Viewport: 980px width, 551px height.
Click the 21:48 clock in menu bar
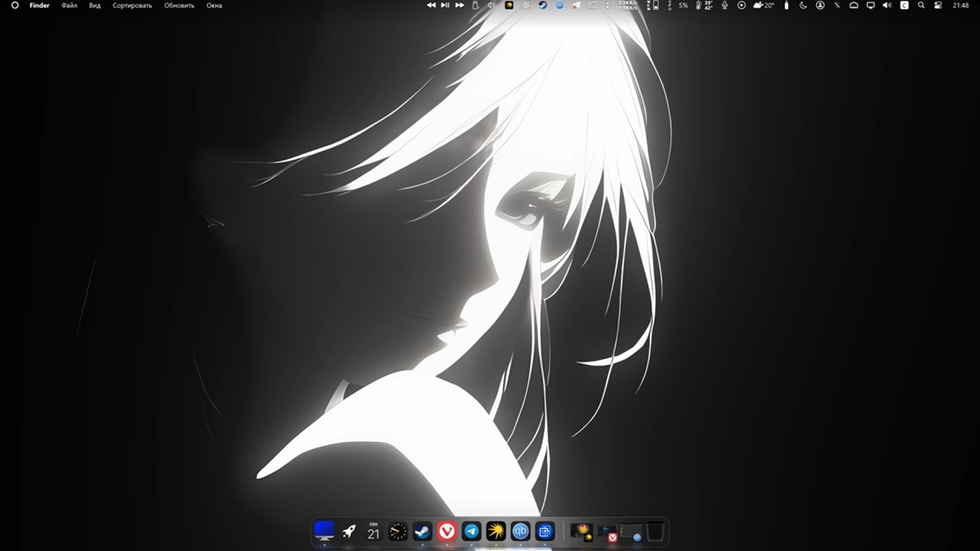(960, 5)
